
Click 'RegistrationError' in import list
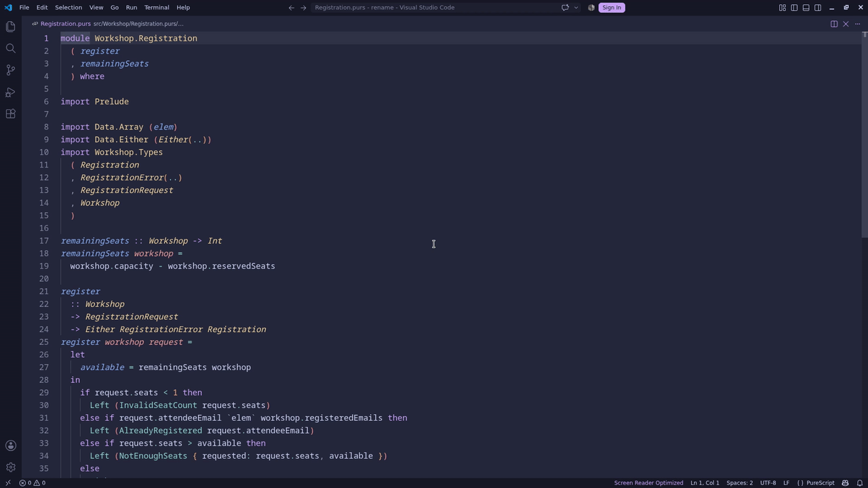tap(122, 178)
